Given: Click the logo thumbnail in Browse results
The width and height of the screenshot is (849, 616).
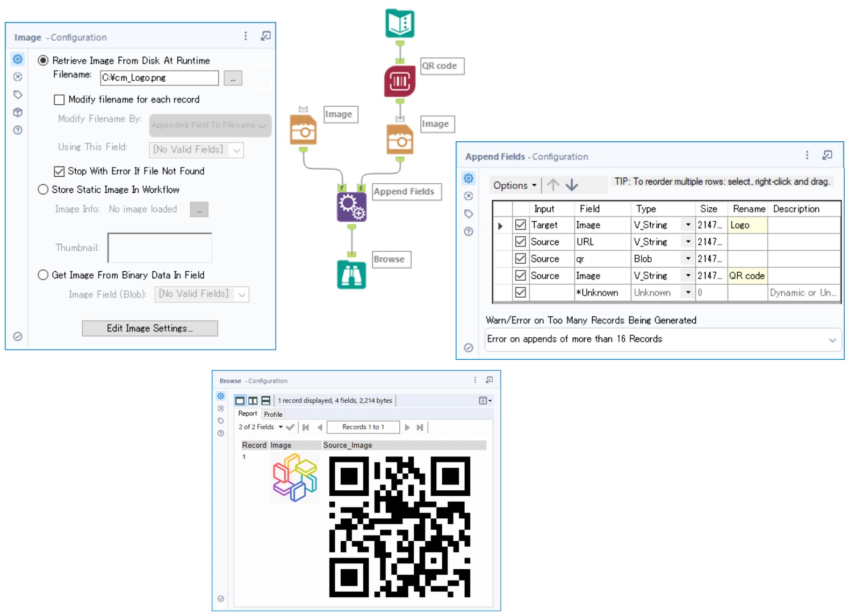Looking at the screenshot, I should pyautogui.click(x=295, y=477).
